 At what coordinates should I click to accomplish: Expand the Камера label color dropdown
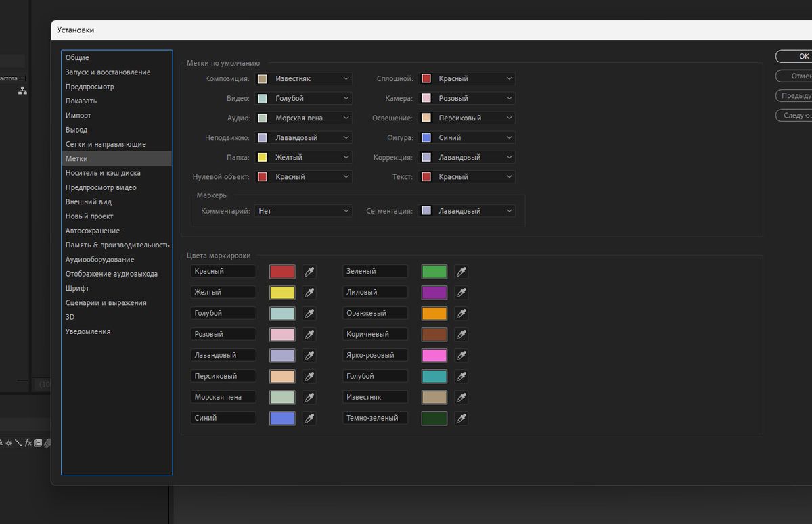[466, 99]
